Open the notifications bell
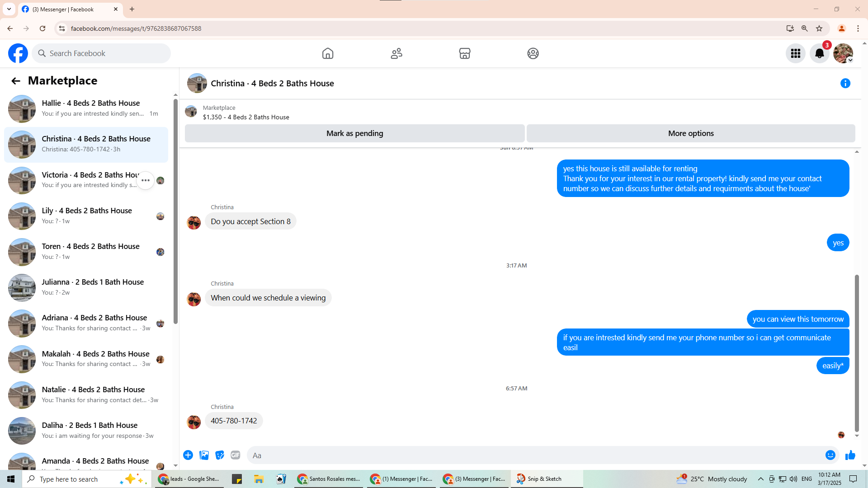The width and height of the screenshot is (868, 488). [820, 53]
